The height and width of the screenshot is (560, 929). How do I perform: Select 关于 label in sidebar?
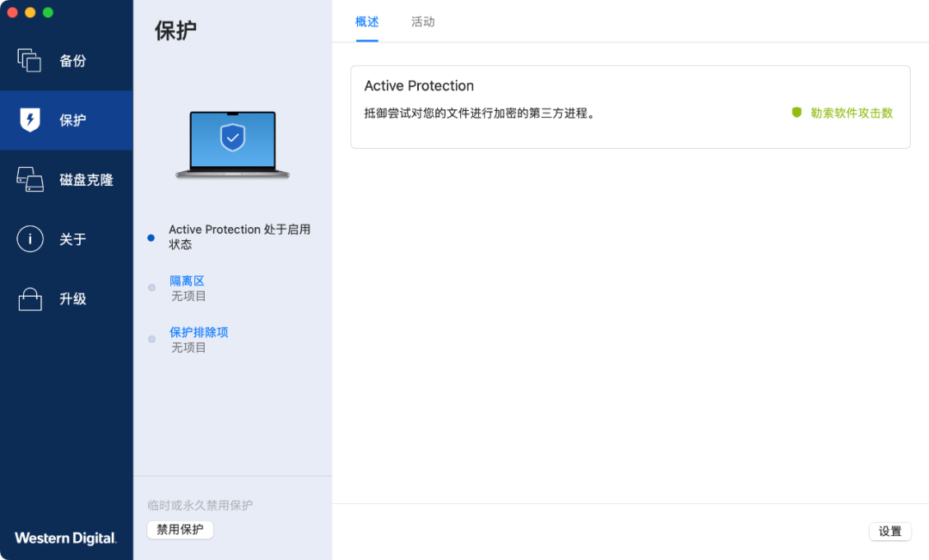(73, 239)
